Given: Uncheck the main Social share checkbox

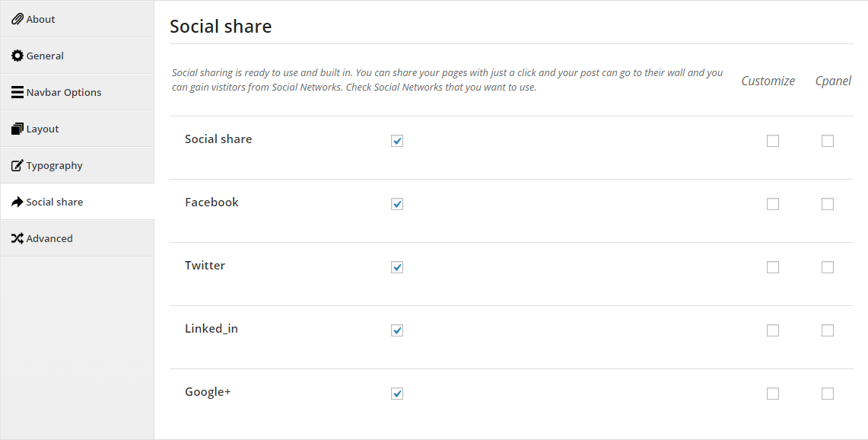Looking at the screenshot, I should (397, 141).
